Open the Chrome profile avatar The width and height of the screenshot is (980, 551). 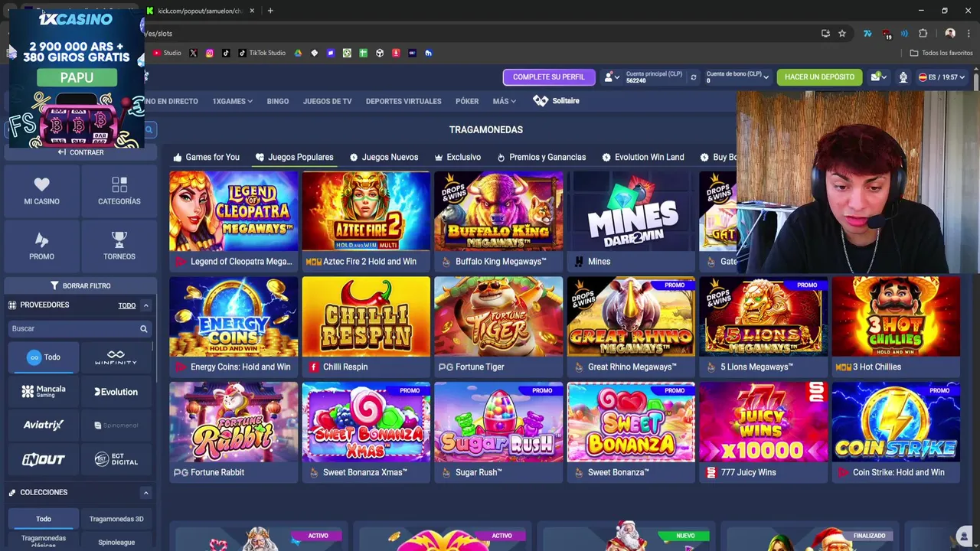point(950,34)
